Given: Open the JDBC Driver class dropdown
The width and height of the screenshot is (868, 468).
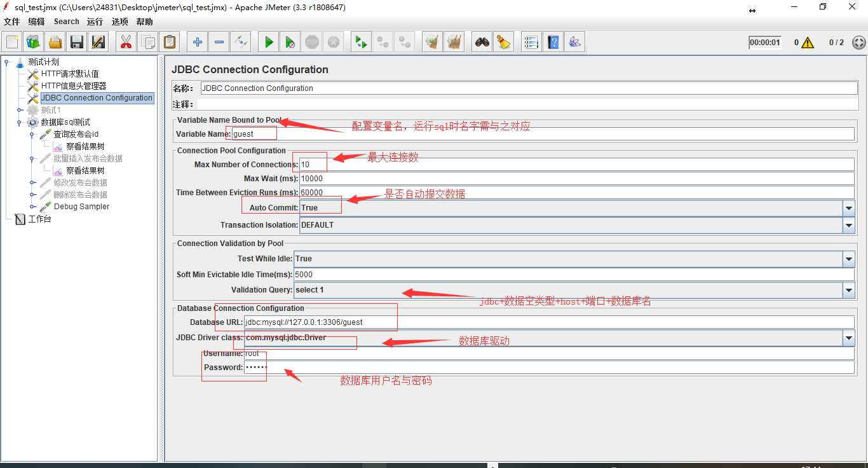Looking at the screenshot, I should [849, 338].
